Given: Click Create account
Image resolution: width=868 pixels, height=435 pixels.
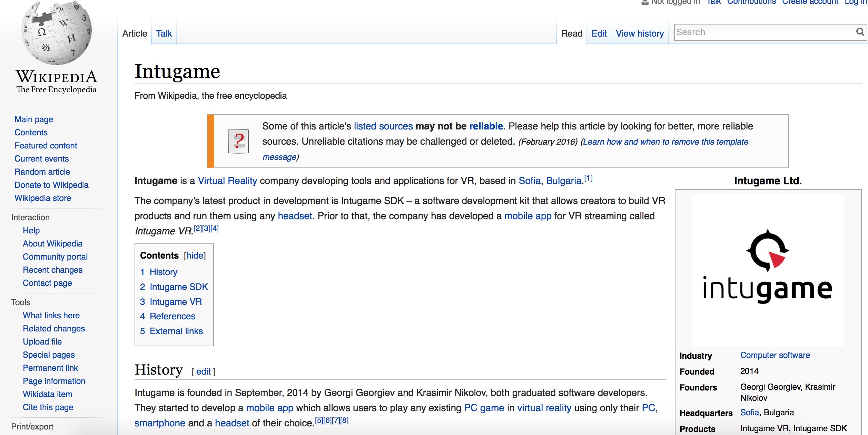Looking at the screenshot, I should (x=810, y=2).
